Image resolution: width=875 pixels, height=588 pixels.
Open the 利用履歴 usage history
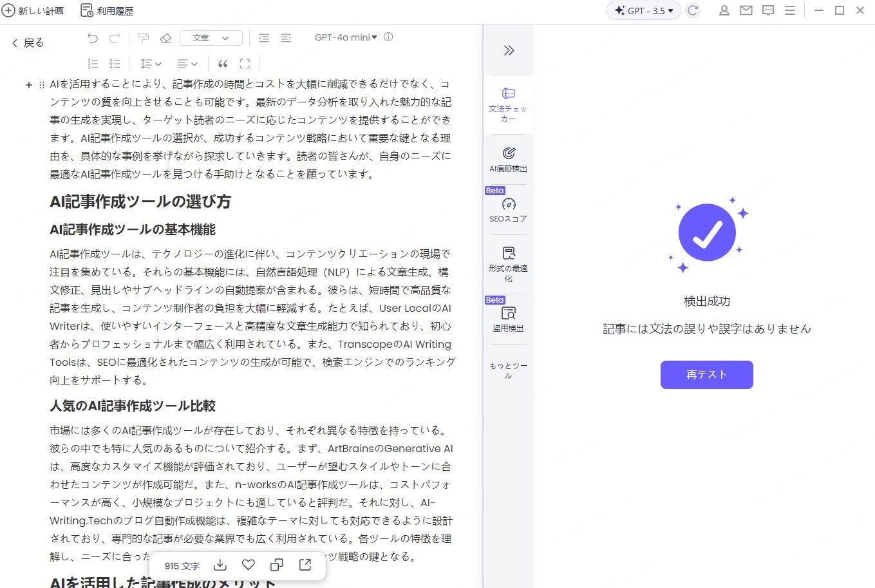click(107, 11)
